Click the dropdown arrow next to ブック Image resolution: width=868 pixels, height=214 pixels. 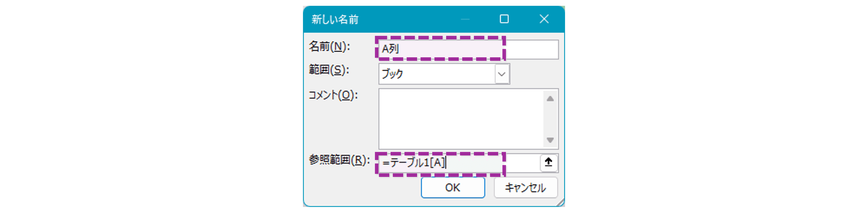(x=502, y=73)
